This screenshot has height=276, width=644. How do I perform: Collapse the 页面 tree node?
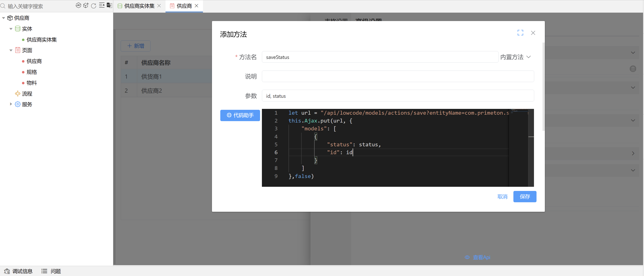point(11,50)
